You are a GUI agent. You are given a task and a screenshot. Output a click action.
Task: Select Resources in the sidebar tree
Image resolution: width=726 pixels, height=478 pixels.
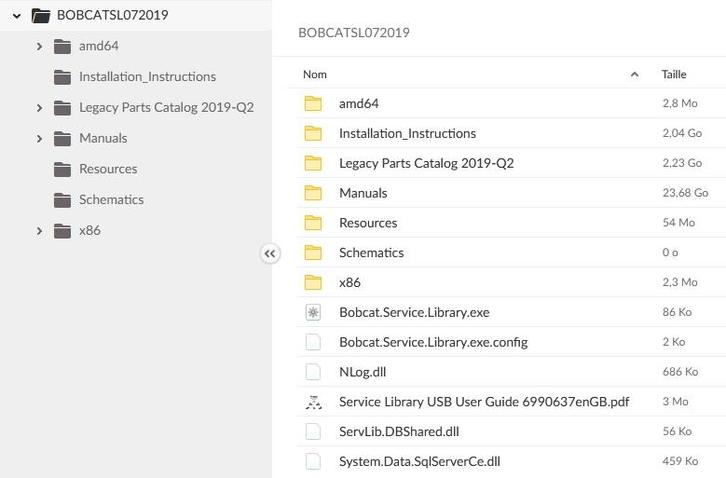108,169
